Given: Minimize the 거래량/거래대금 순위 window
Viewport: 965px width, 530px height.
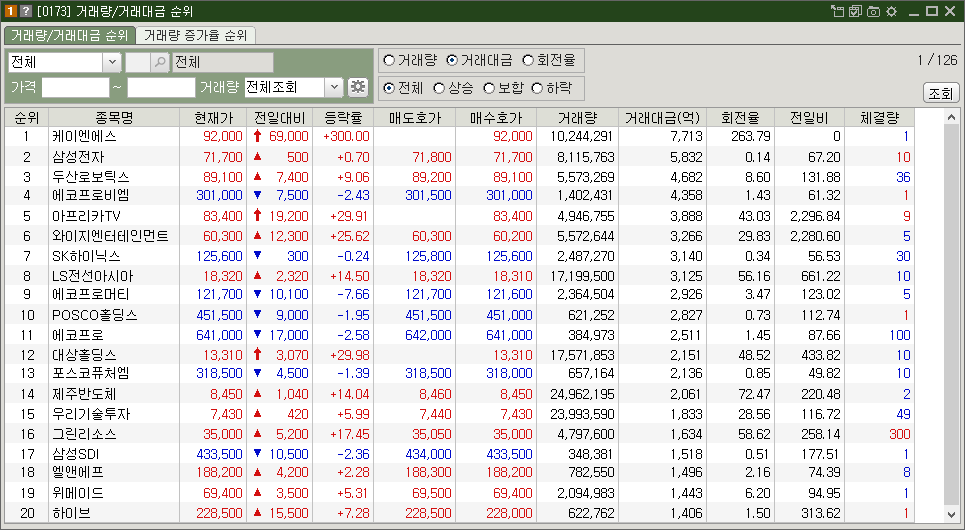Looking at the screenshot, I should [914, 12].
